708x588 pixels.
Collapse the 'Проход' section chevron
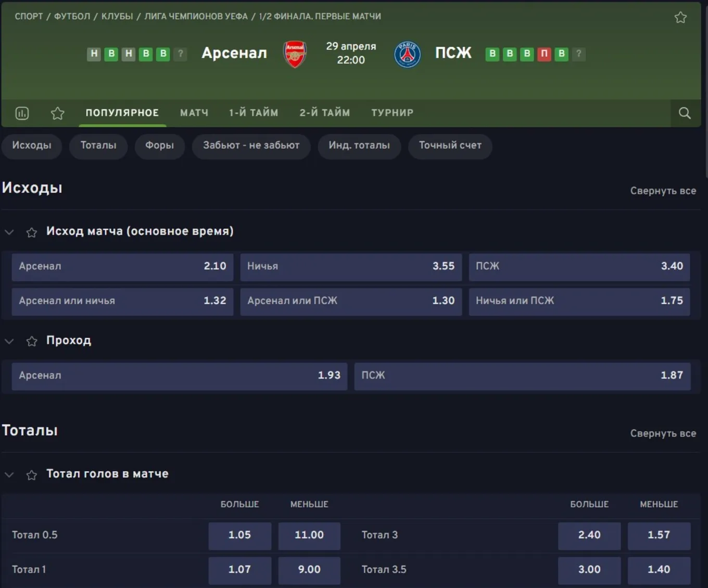click(9, 341)
